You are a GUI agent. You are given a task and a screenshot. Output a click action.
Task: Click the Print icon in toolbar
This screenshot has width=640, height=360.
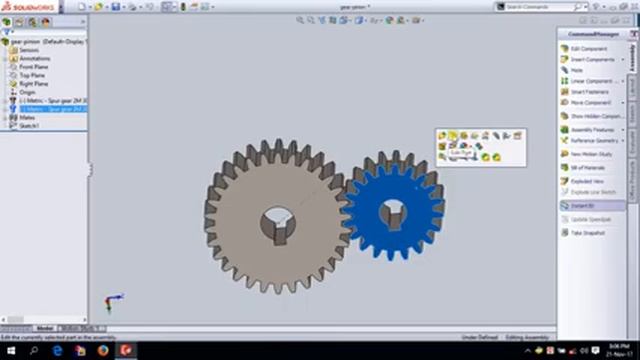[132, 7]
